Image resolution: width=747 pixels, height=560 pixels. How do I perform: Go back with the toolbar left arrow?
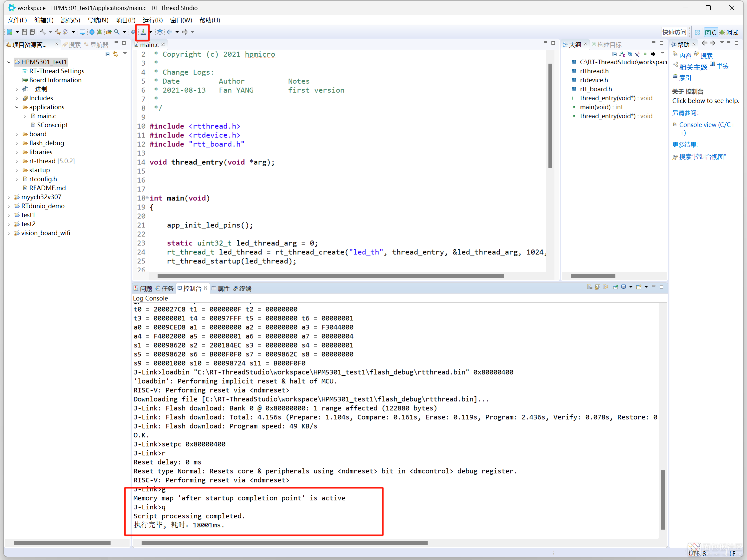[170, 32]
